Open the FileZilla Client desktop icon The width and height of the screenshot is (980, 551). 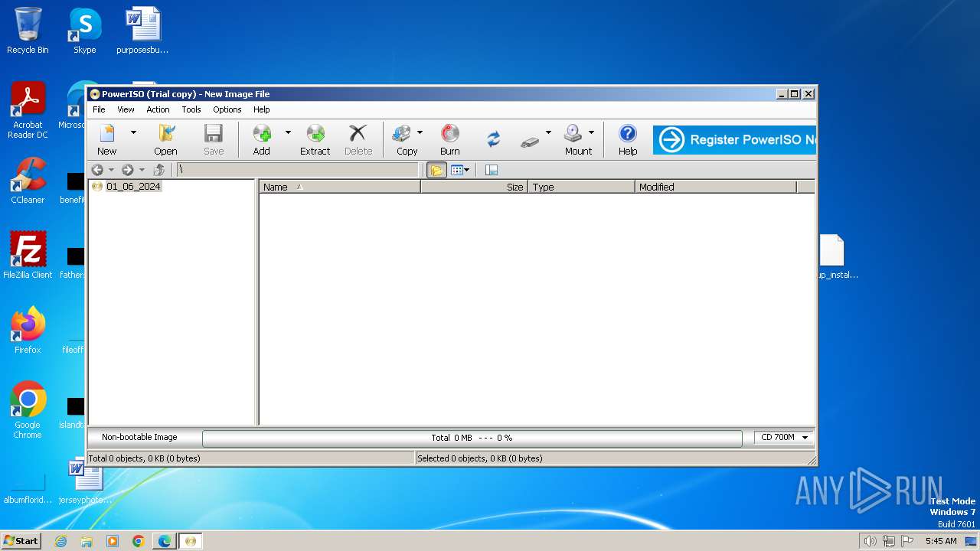tap(28, 256)
